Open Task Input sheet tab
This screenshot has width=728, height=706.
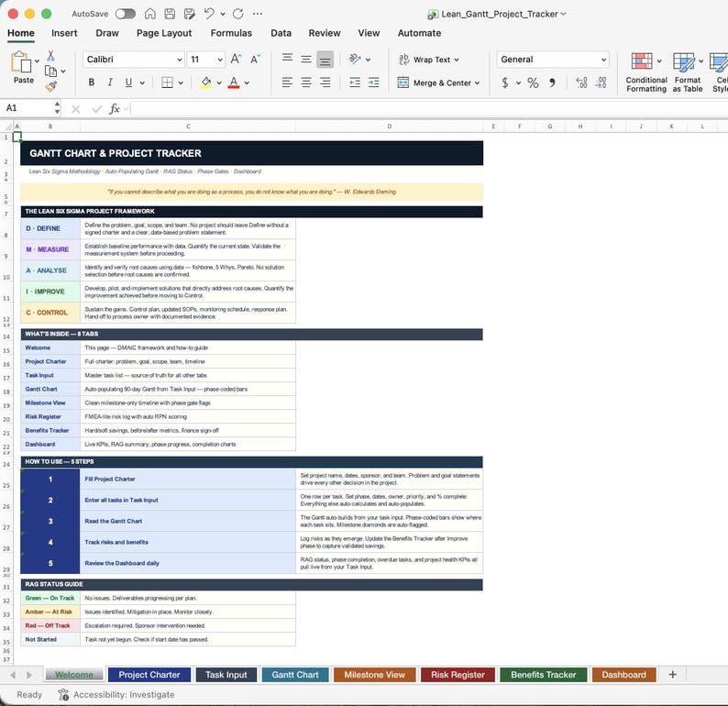226,675
